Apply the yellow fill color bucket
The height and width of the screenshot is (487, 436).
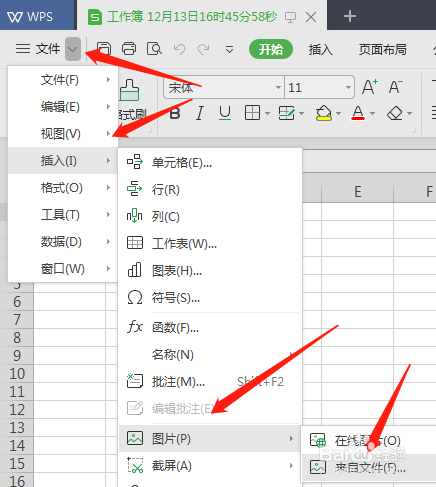324,113
